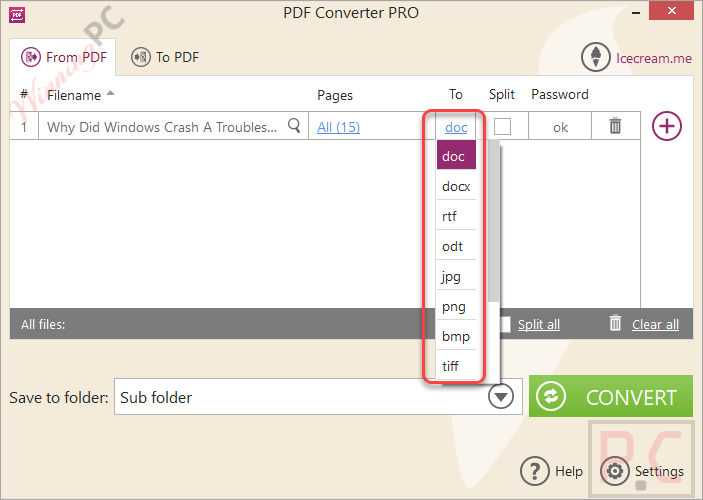The height and width of the screenshot is (500, 703).
Task: Select doc from the format list
Action: (x=456, y=155)
